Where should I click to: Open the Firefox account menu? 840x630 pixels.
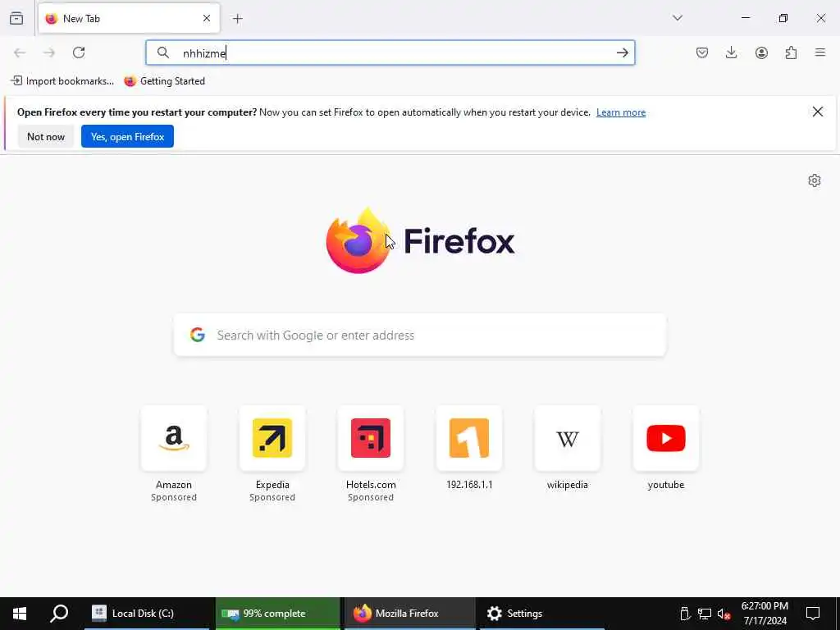point(761,52)
